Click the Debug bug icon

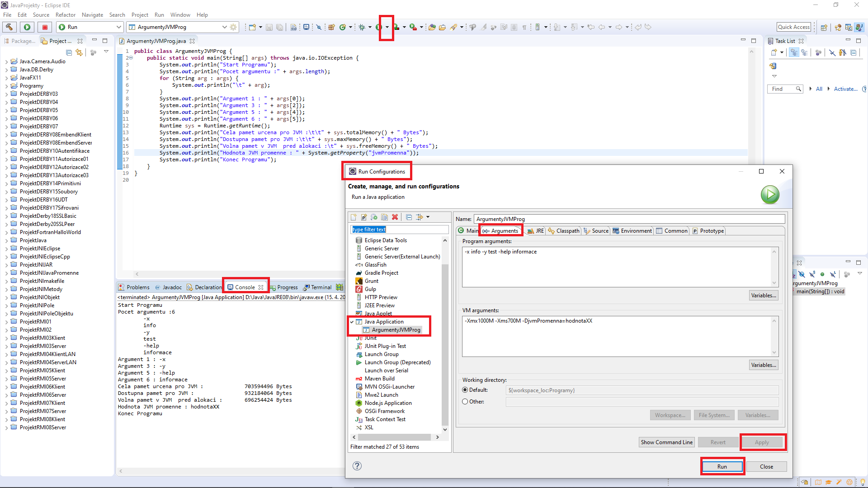(362, 27)
